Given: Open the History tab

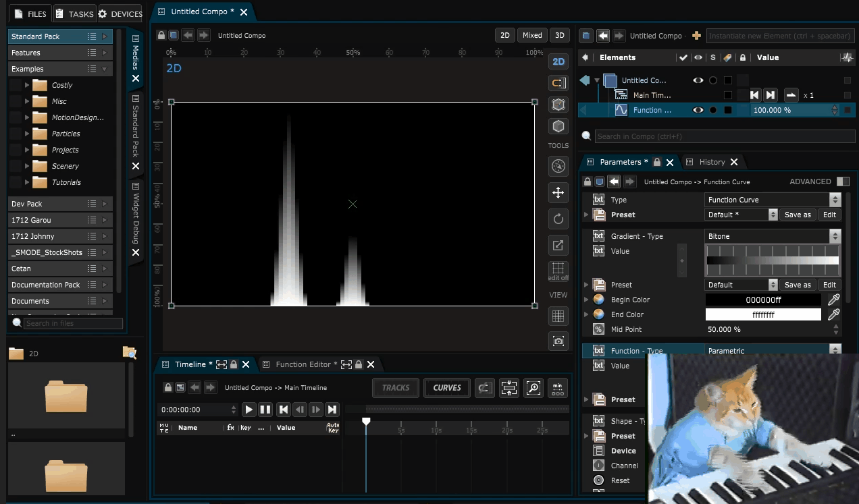Looking at the screenshot, I should [x=712, y=162].
